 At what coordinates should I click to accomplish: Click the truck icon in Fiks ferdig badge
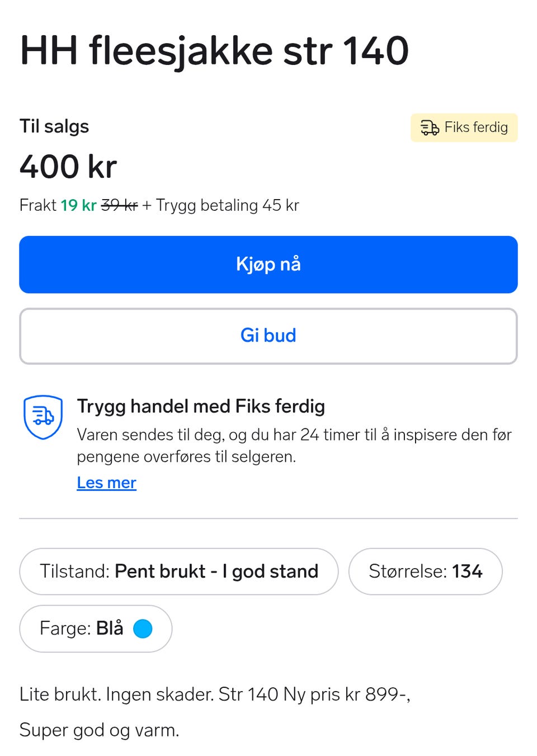(430, 127)
